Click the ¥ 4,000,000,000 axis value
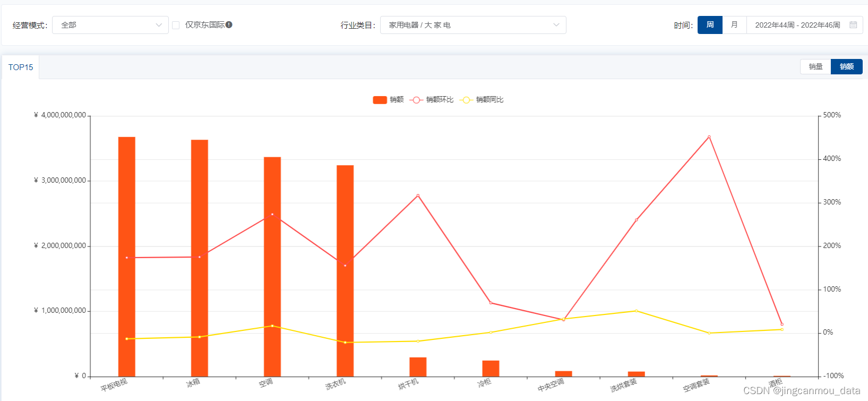 (60, 115)
